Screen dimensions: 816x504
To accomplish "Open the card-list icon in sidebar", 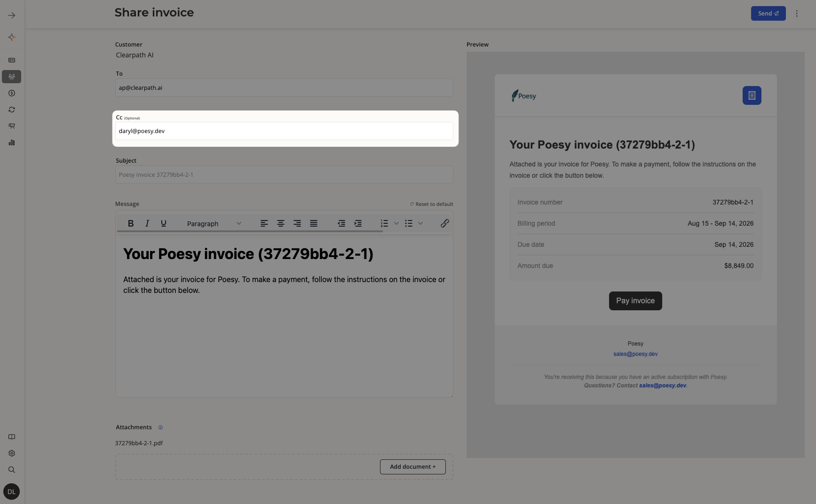I will click(12, 60).
